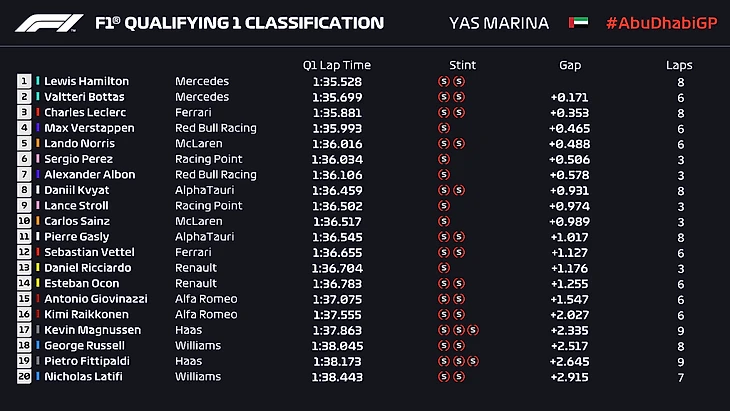Click Carlos Sainz's soft tyre stint icon
The image size is (730, 411).
click(443, 221)
